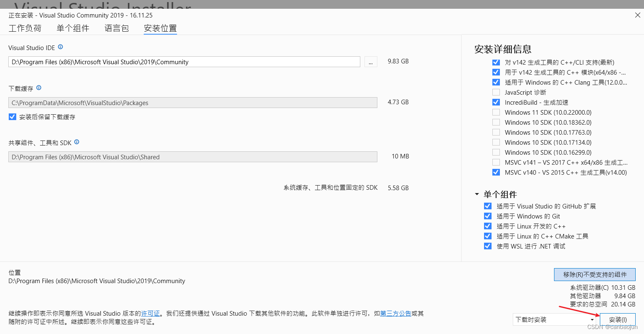The width and height of the screenshot is (644, 334).
Task: Click 其他驱动器 9.84 GB text
Action: pos(603,296)
